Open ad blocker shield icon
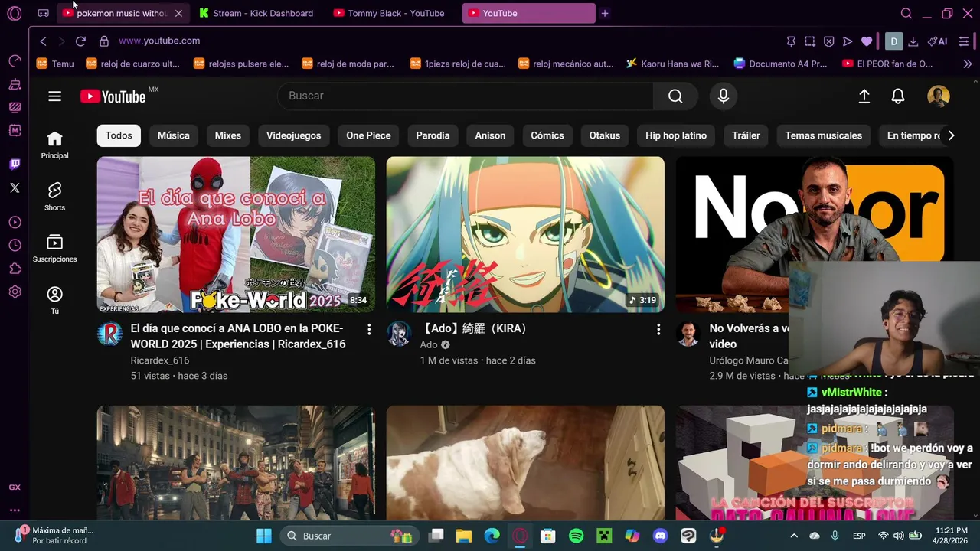980x551 pixels. click(x=828, y=41)
